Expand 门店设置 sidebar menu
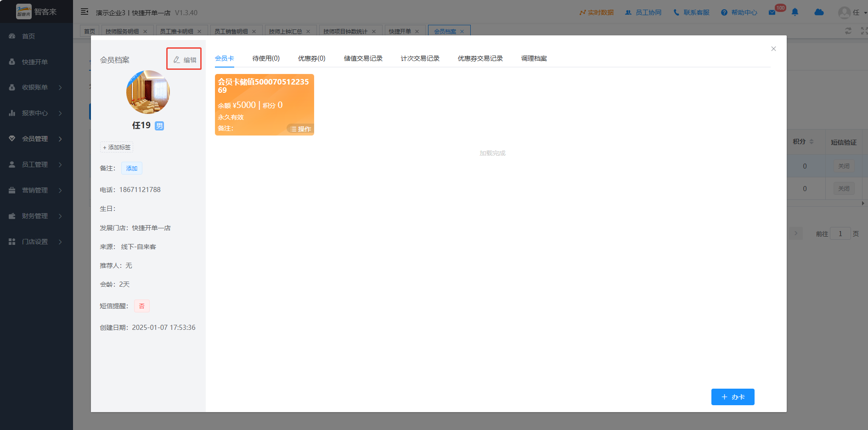Screen dimensions: 868x430 [x=36, y=242]
